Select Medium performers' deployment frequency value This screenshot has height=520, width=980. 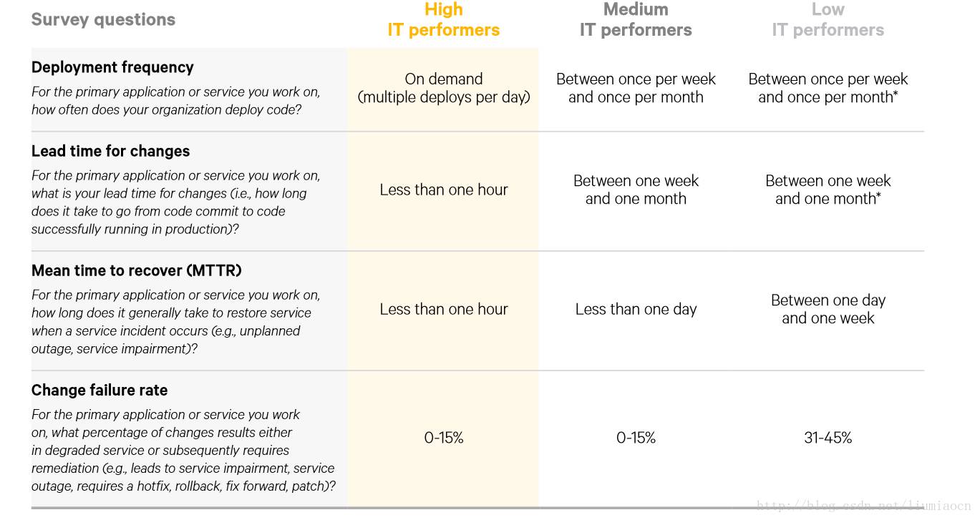636,88
